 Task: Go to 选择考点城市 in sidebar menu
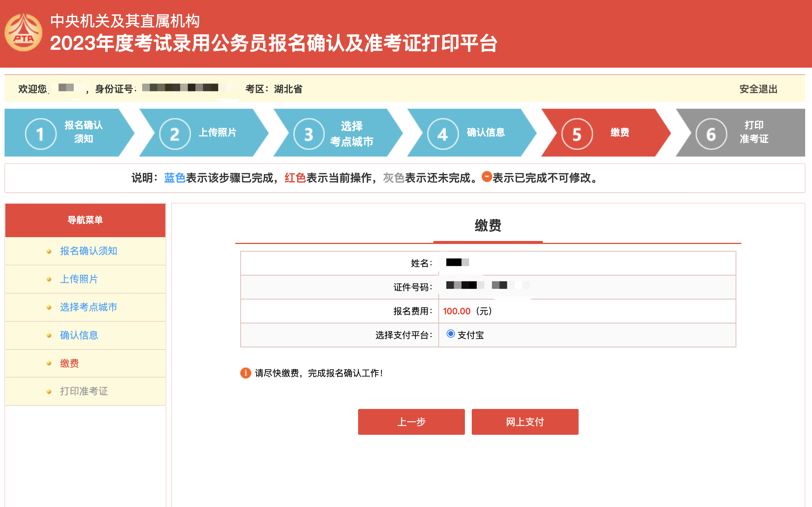click(89, 307)
